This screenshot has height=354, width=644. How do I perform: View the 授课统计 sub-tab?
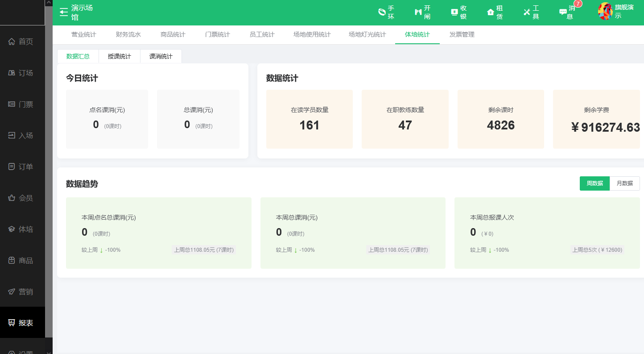tap(119, 56)
